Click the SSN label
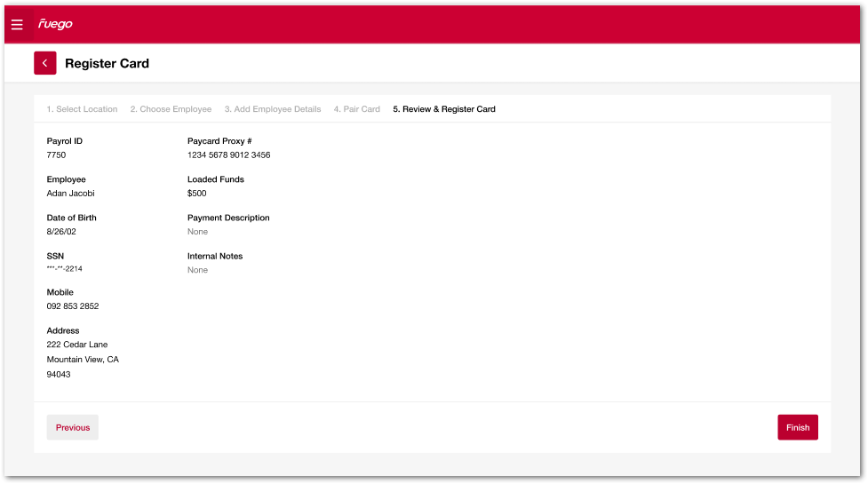This screenshot has height=484, width=868. pyautogui.click(x=55, y=256)
